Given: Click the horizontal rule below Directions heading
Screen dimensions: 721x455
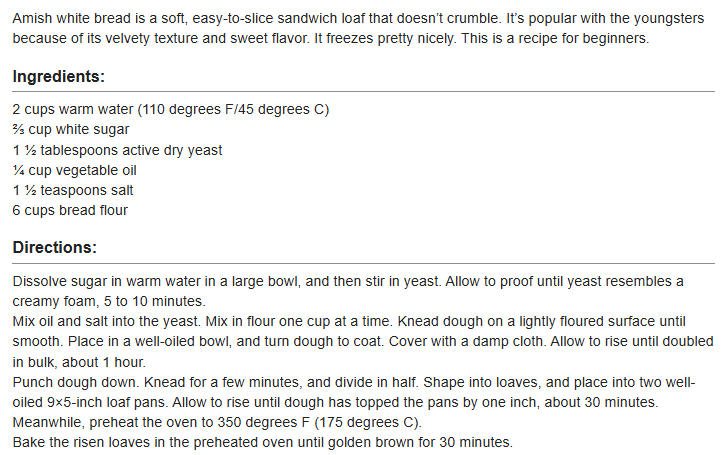Looking at the screenshot, I should [x=363, y=263].
